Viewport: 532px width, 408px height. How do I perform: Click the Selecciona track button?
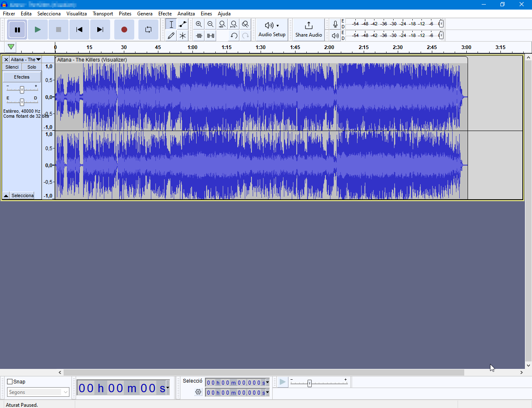(x=22, y=195)
